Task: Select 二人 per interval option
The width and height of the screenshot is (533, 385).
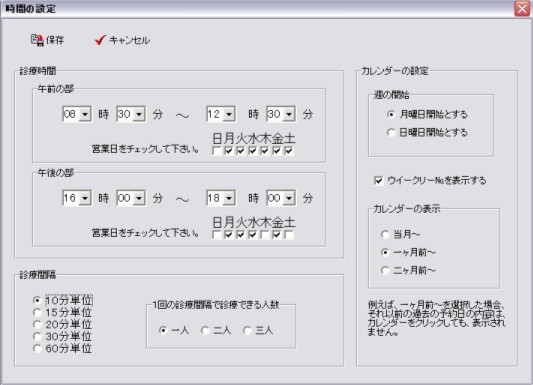Action: (x=205, y=330)
